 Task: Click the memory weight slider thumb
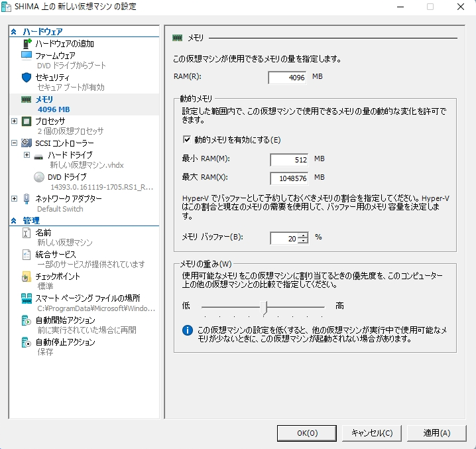264,308
